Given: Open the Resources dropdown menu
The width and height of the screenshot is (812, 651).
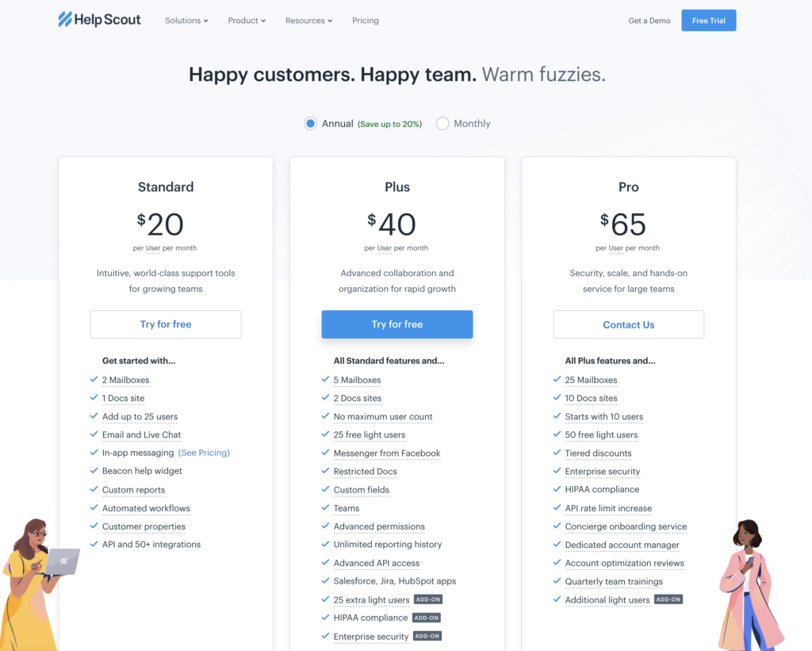Looking at the screenshot, I should point(308,21).
